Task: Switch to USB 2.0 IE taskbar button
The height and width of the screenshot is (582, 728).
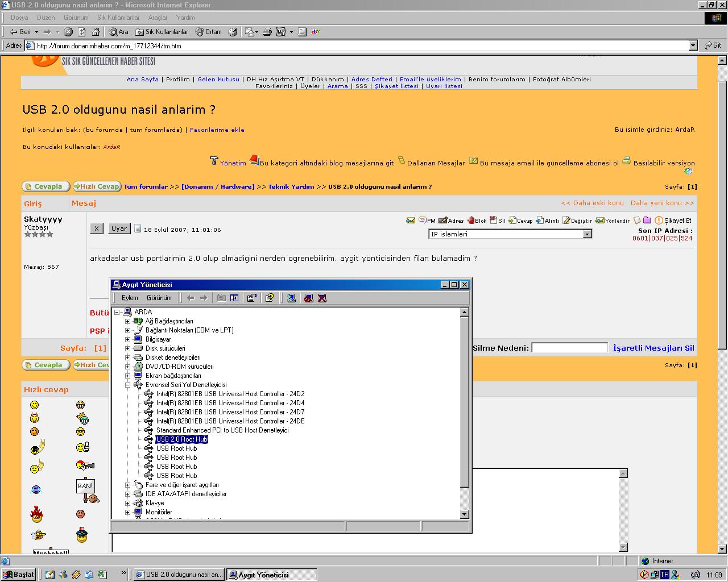Action: pos(179,575)
